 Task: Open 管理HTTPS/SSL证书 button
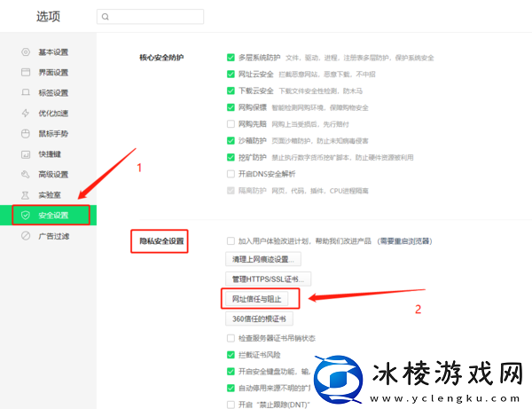[x=268, y=279]
